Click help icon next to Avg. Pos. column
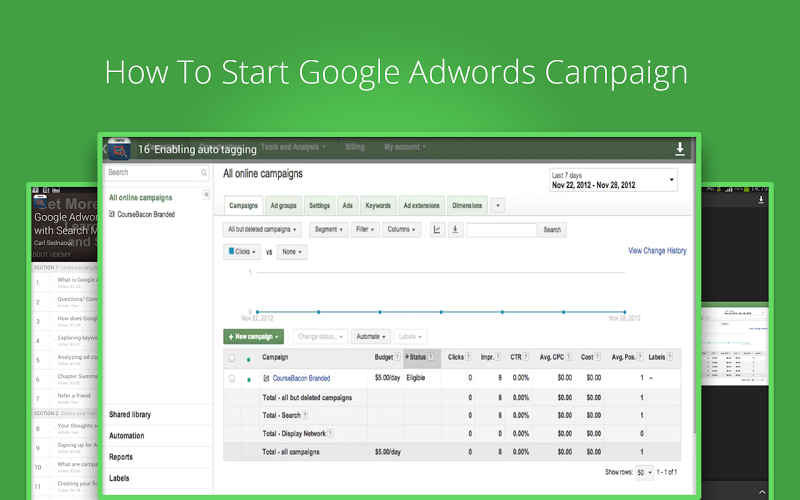The image size is (800, 500). pos(640,357)
